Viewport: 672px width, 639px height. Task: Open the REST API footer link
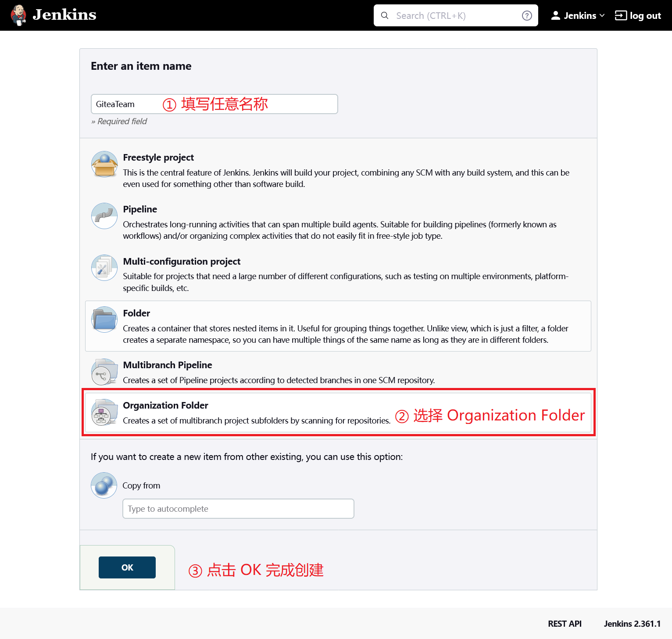(565, 624)
